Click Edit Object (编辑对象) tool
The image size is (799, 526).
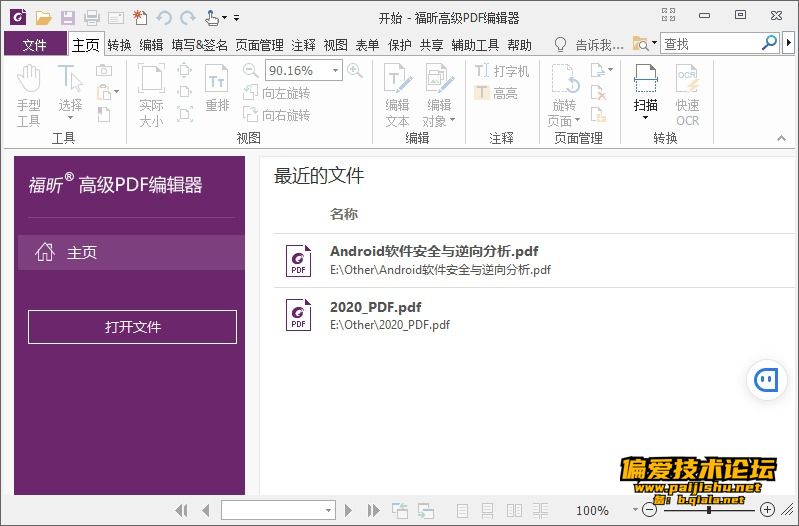tap(438, 96)
